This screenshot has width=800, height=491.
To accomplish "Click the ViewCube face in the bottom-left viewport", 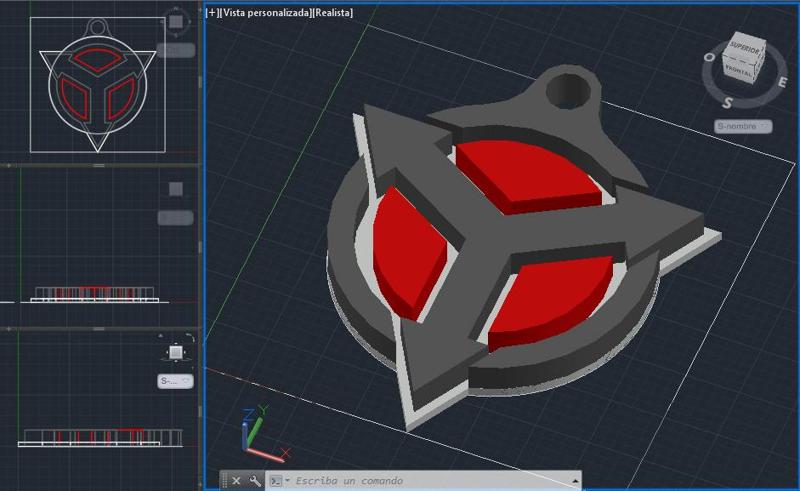I will click(176, 352).
